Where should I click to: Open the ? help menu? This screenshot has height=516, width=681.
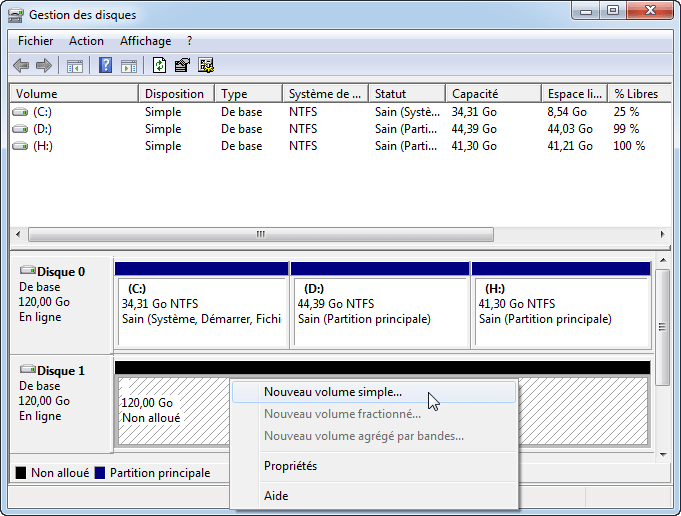[189, 41]
